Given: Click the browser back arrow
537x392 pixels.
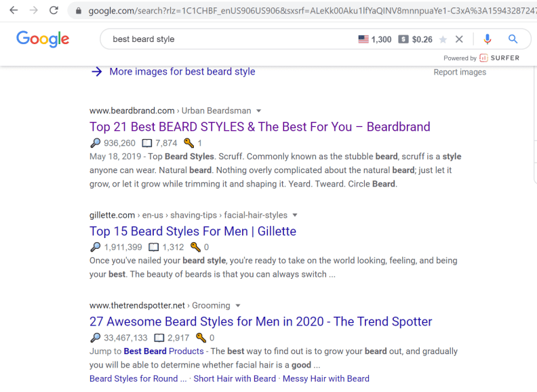Looking at the screenshot, I should (x=14, y=10).
